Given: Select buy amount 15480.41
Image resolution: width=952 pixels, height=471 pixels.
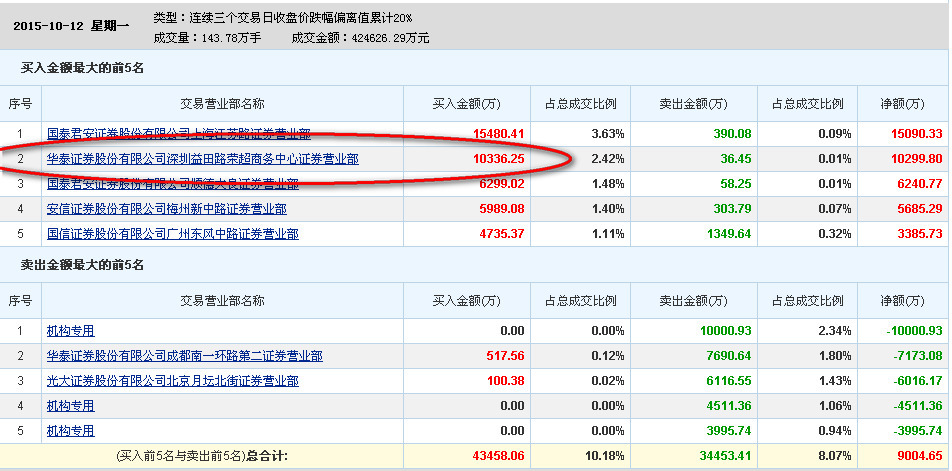Looking at the screenshot, I should [x=498, y=134].
